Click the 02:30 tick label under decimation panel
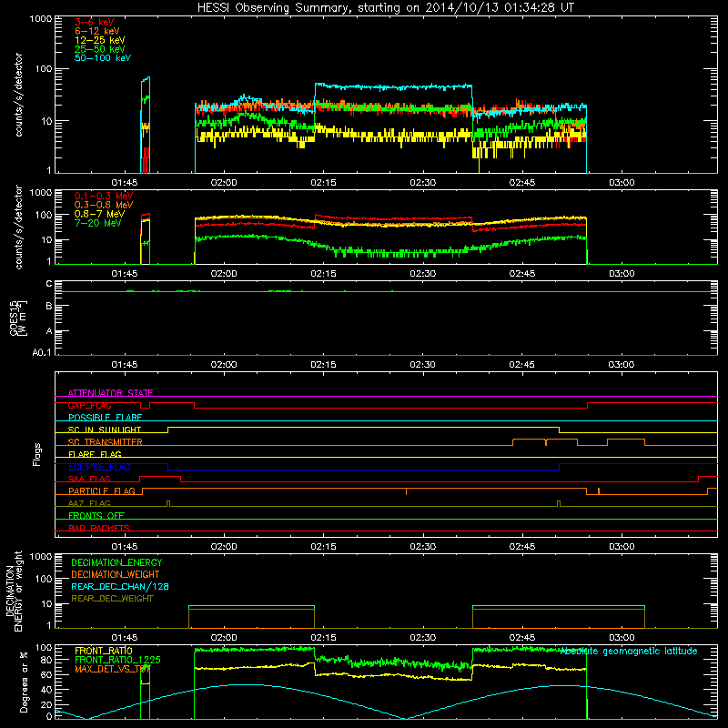Image resolution: width=728 pixels, height=728 pixels. [422, 638]
